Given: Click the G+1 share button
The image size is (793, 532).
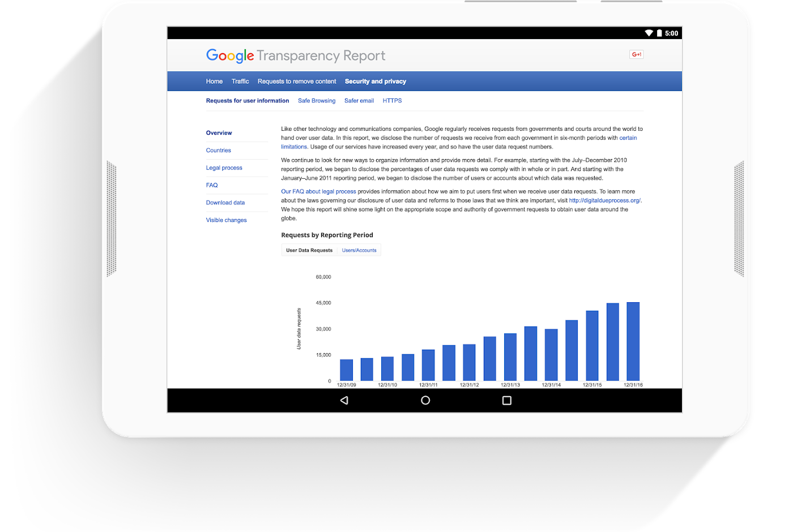Looking at the screenshot, I should click(636, 54).
